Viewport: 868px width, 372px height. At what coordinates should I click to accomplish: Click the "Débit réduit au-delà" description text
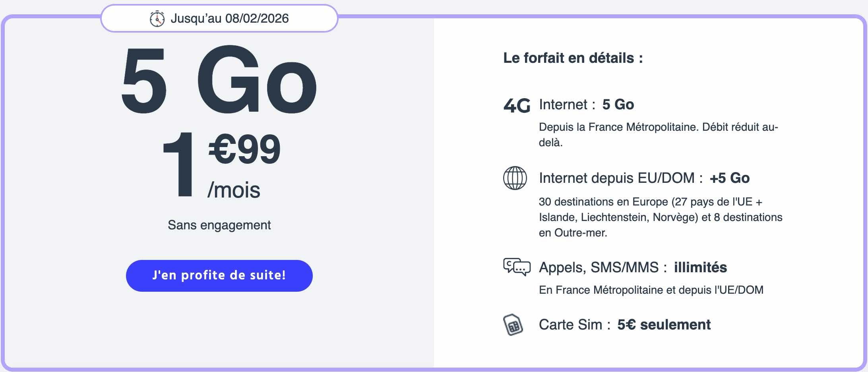click(658, 134)
